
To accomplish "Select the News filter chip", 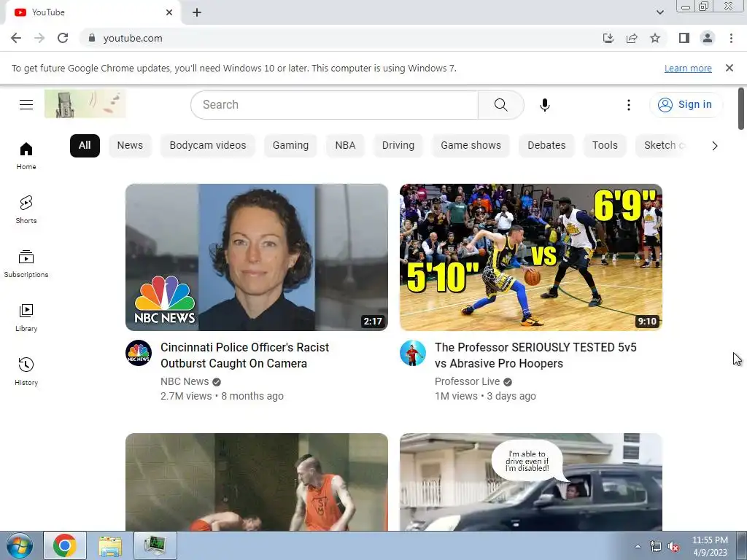I will 130,145.
